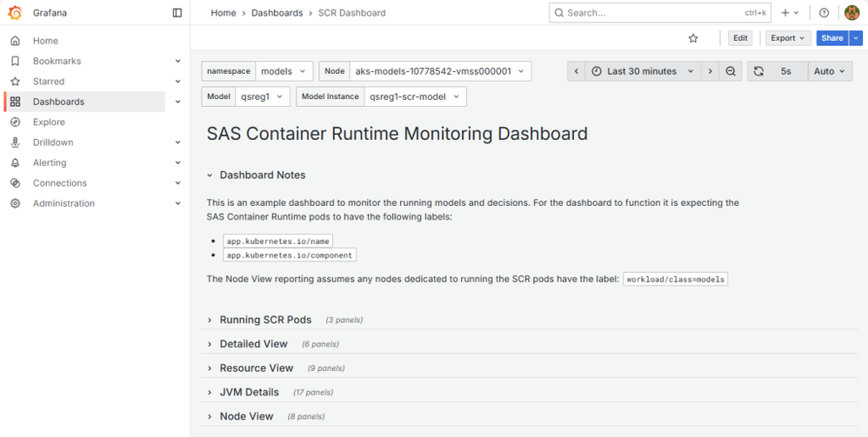Open Connections in the sidebar menu
Viewport: 868px width, 437px height.
click(60, 183)
